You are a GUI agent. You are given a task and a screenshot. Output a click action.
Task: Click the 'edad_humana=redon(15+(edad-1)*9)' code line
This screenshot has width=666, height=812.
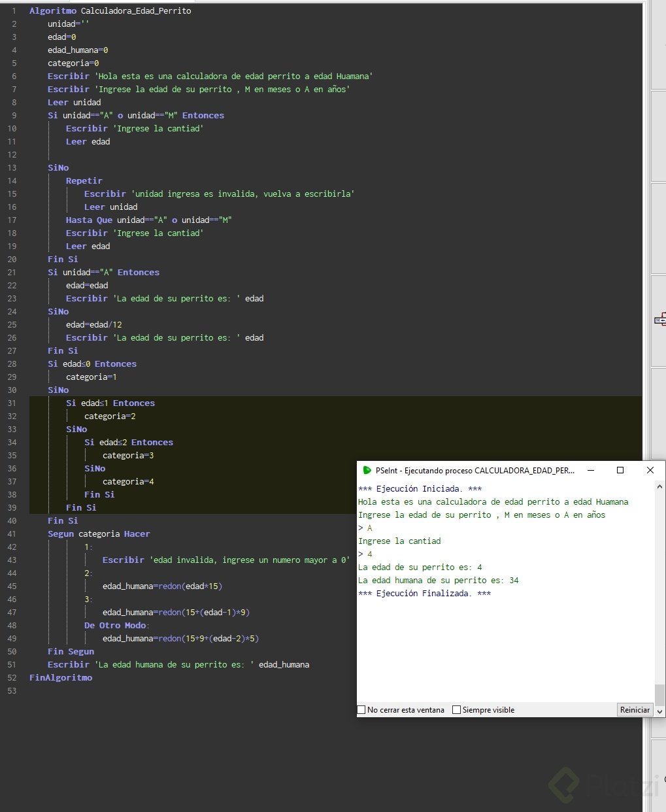click(x=176, y=612)
